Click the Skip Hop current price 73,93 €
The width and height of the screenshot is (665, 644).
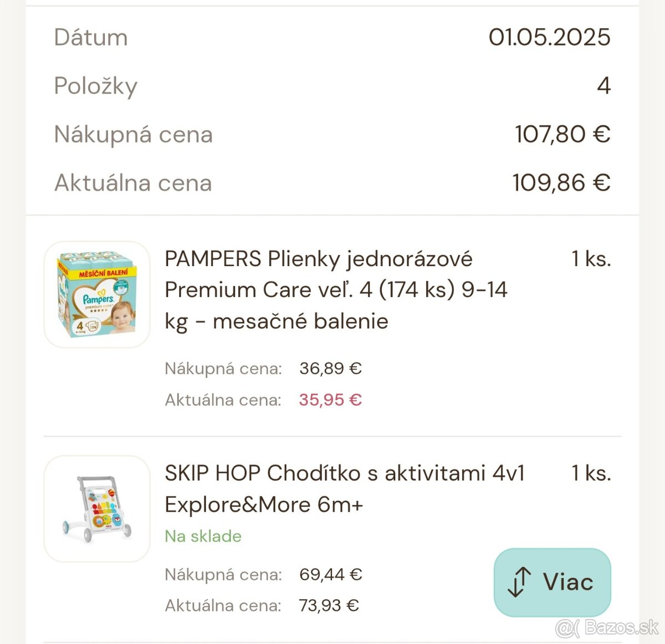329,605
